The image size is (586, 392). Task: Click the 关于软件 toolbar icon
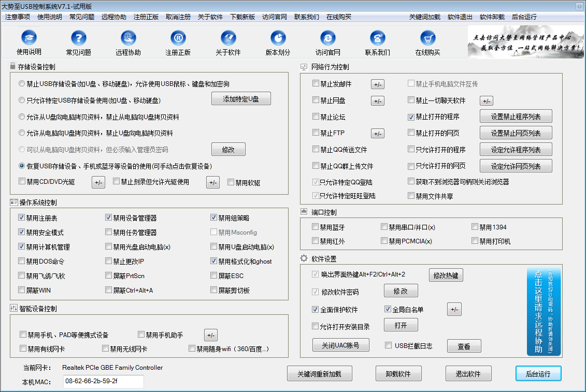[228, 38]
